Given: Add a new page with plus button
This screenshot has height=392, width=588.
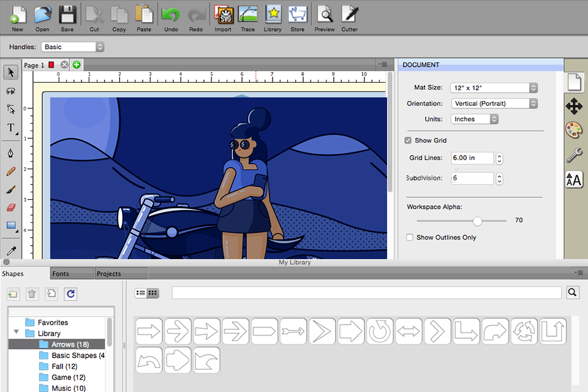Looking at the screenshot, I should (x=77, y=65).
